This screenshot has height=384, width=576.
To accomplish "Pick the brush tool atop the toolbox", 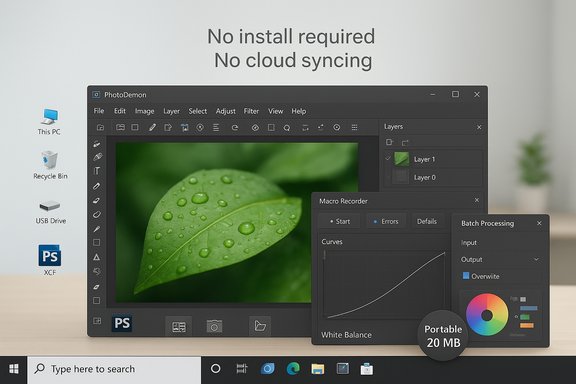I will tap(97, 144).
